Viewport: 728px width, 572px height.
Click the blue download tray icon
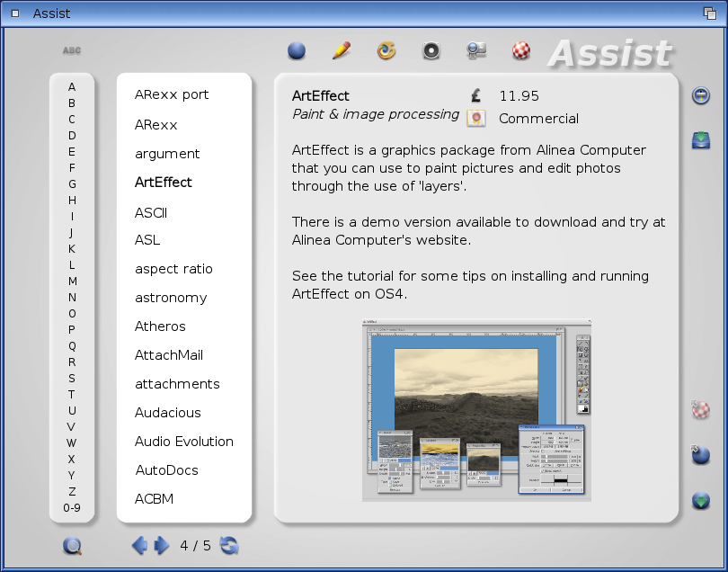(x=701, y=140)
